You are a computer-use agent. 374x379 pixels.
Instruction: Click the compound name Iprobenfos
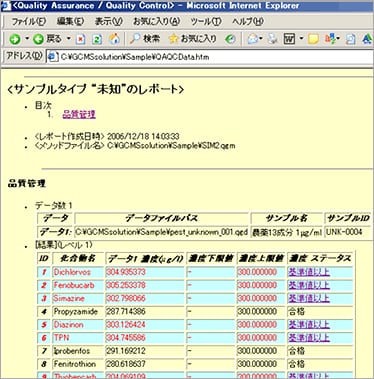click(x=72, y=351)
